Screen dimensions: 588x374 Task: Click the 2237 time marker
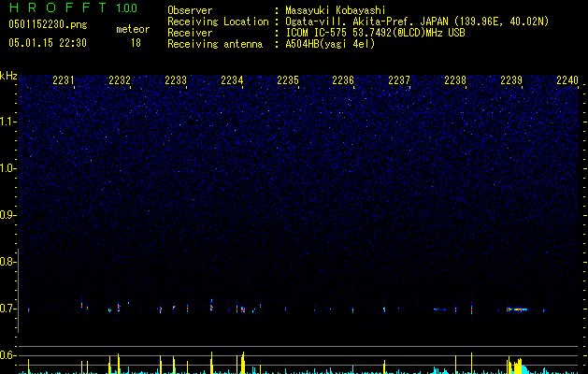[x=399, y=80]
